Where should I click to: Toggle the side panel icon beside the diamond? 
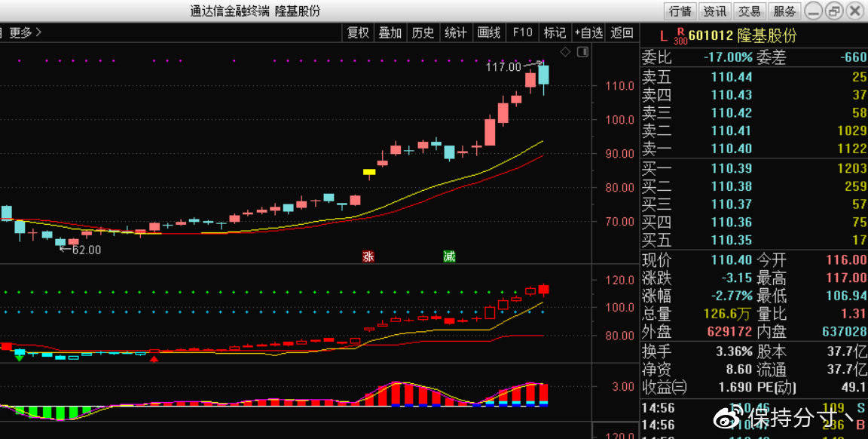582,52
